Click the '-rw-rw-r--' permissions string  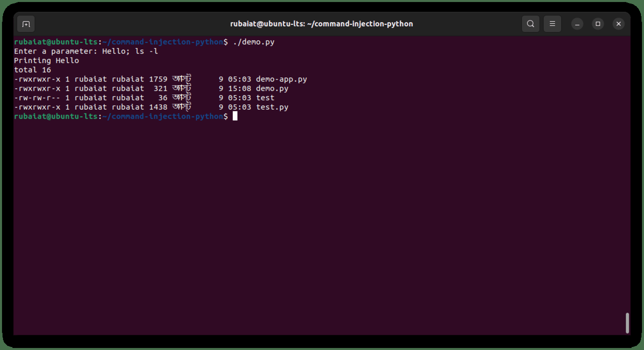[37, 98]
